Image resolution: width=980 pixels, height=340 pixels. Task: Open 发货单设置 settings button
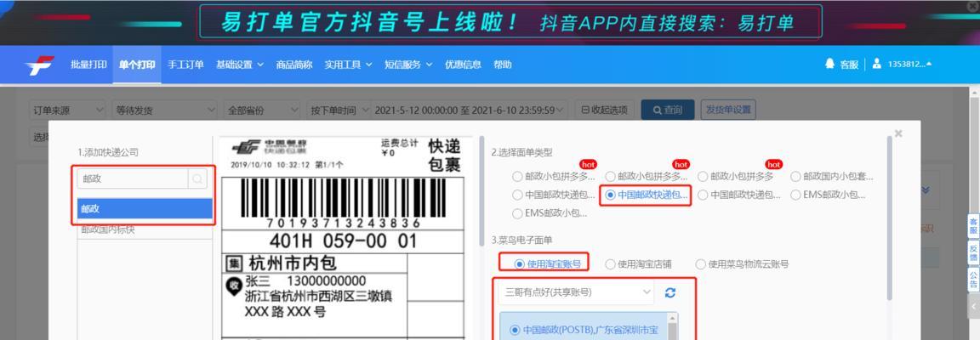coord(728,110)
